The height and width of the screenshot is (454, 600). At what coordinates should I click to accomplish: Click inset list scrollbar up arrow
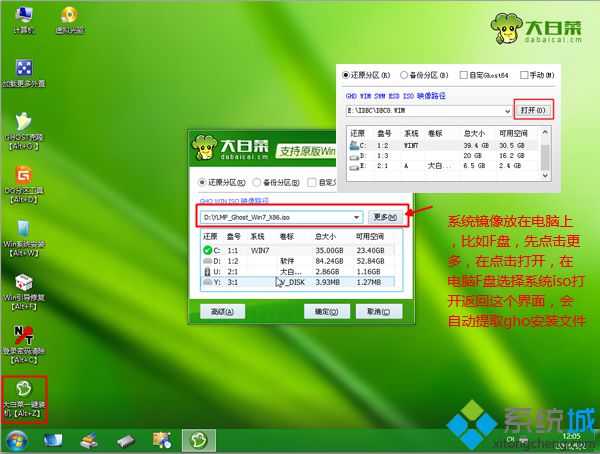[x=545, y=132]
